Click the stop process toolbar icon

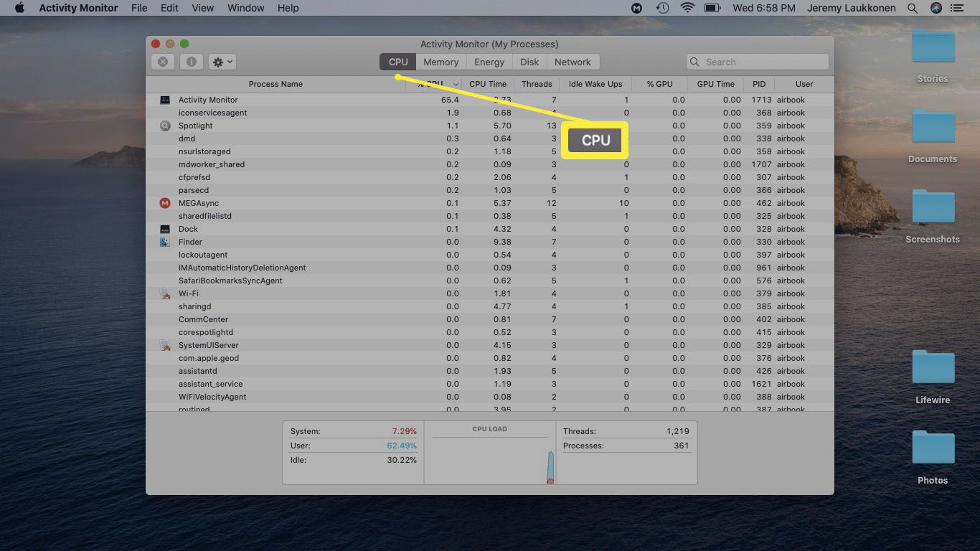(163, 62)
